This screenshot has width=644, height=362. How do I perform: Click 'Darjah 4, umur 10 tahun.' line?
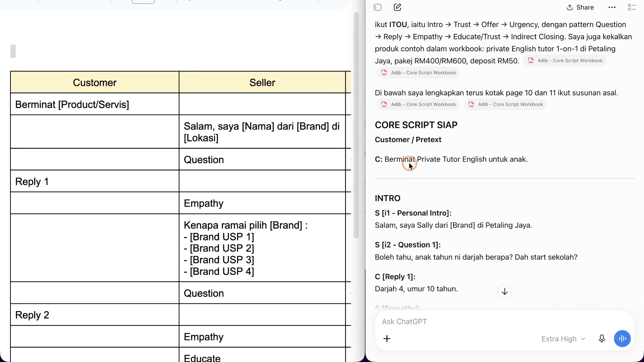416,289
